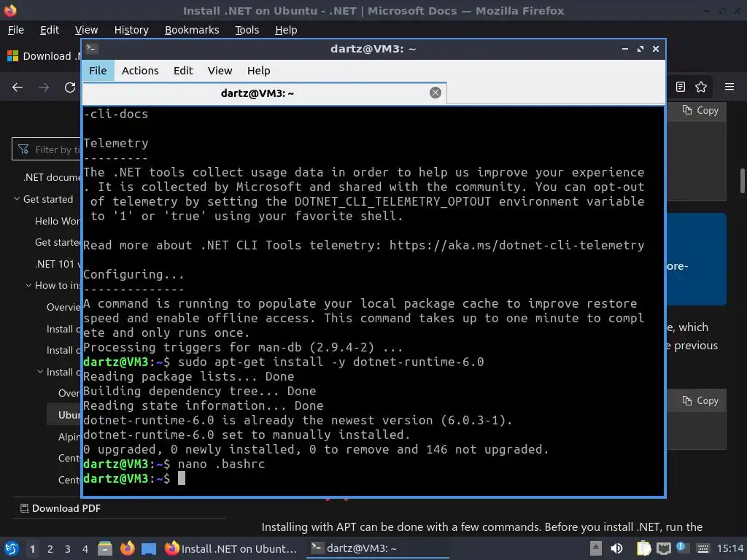This screenshot has height=560, width=747.
Task: Open the terminal Edit menu
Action: (x=183, y=71)
